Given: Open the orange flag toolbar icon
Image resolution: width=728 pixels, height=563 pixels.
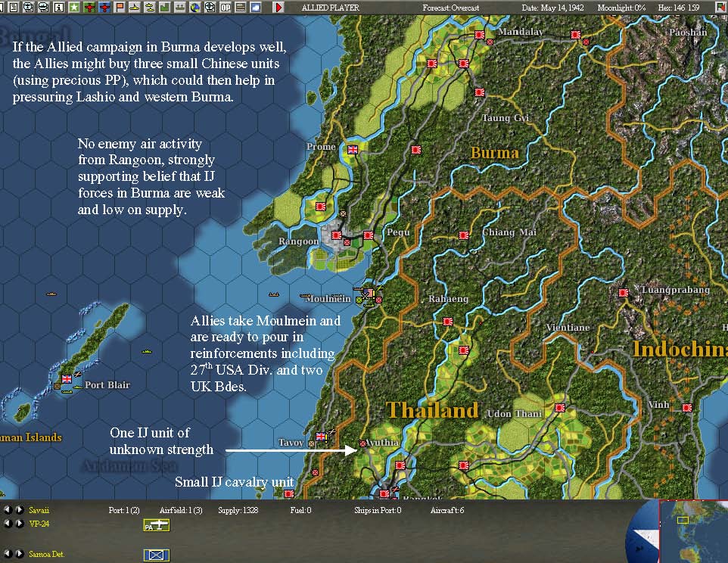Looking at the screenshot, I should [x=120, y=8].
